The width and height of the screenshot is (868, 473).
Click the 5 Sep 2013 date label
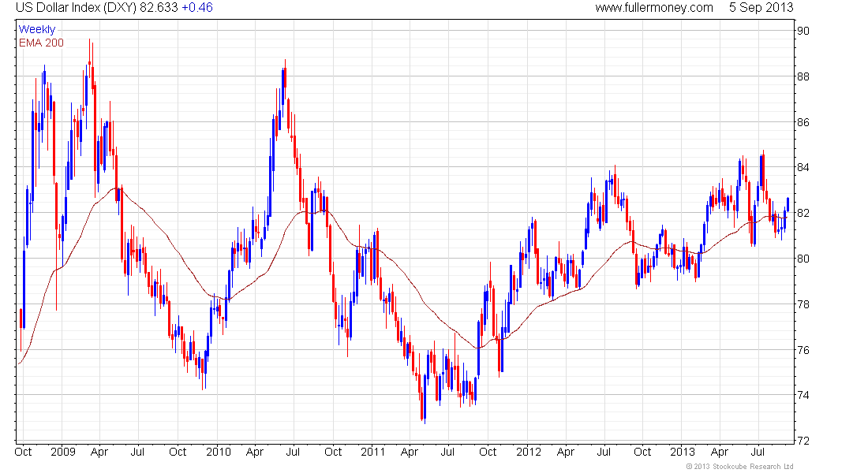point(761,8)
